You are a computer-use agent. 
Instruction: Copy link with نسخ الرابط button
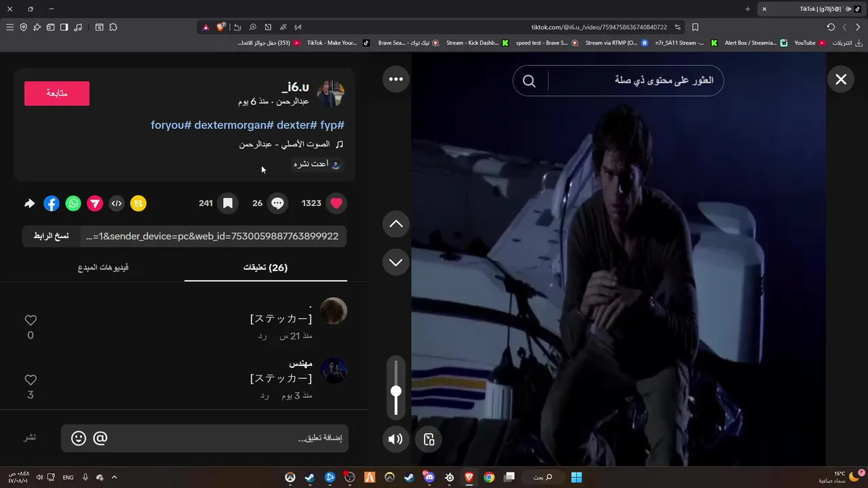(x=52, y=236)
